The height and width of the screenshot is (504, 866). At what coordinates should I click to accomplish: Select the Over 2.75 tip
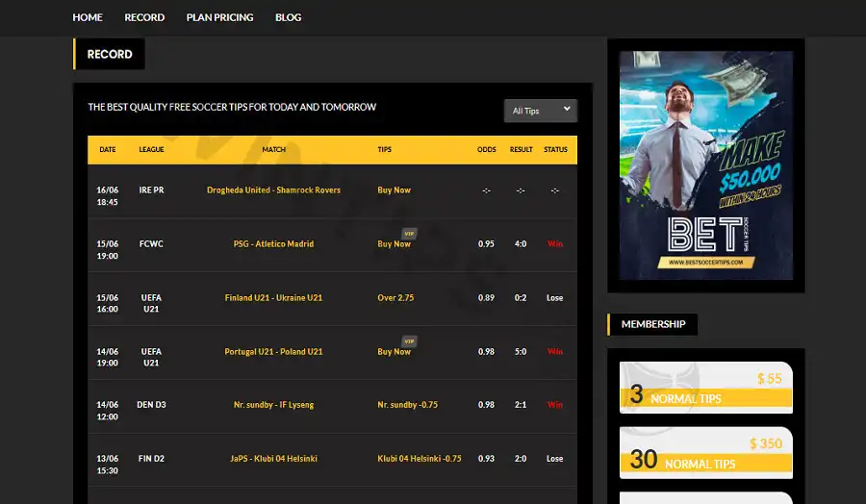[x=395, y=297]
